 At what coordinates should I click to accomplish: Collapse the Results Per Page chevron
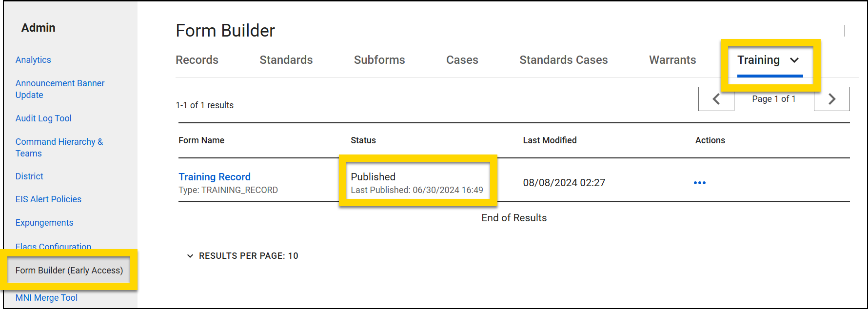click(190, 255)
